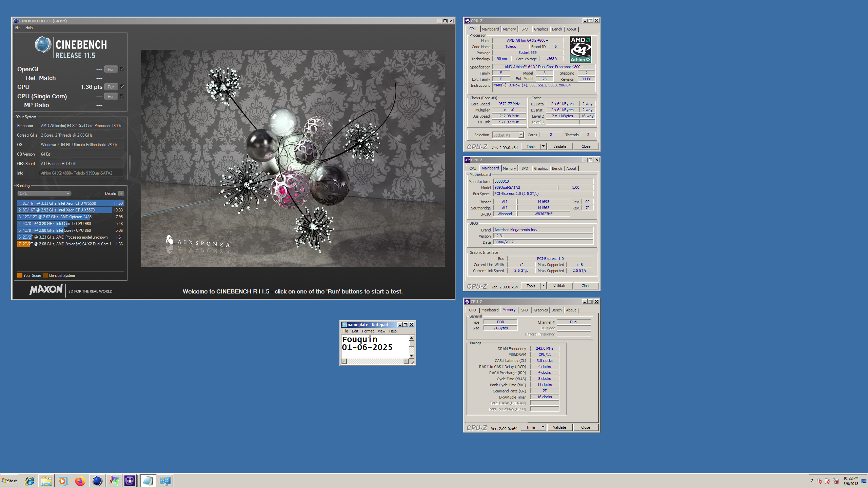Open Internet Explorer from the taskbar
Image resolution: width=868 pixels, height=488 pixels.
coord(29,481)
